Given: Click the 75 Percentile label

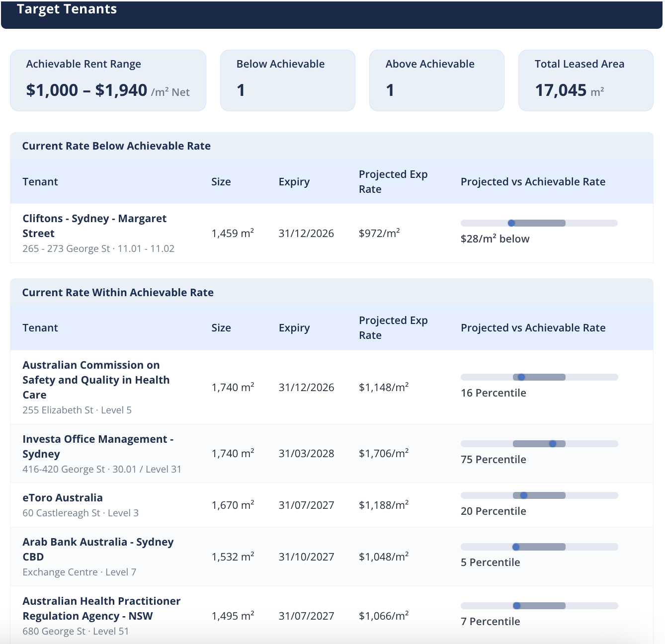Looking at the screenshot, I should 494,460.
